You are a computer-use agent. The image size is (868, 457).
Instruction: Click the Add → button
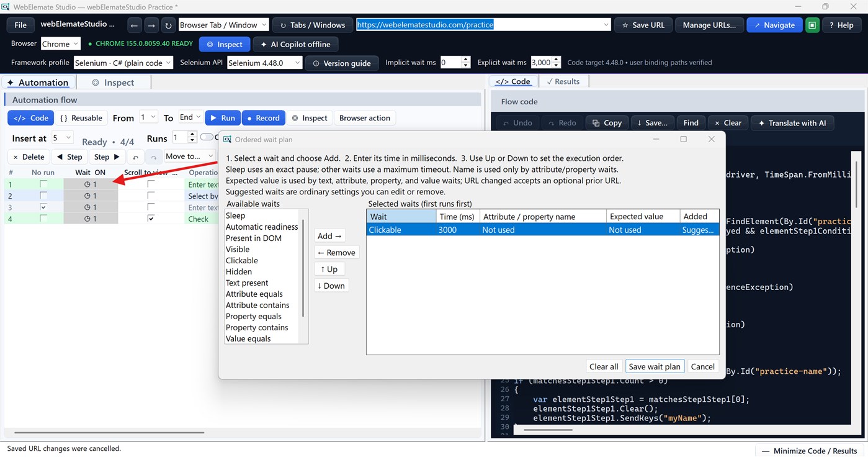329,236
